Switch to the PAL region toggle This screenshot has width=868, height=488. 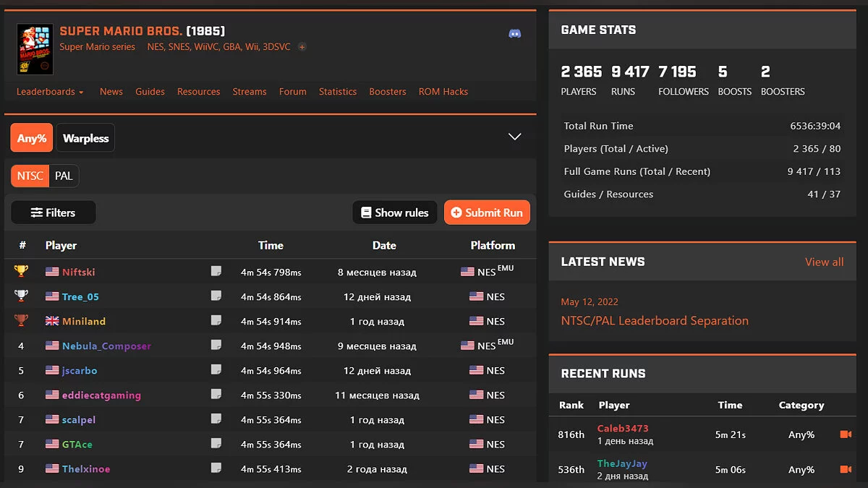tap(64, 176)
